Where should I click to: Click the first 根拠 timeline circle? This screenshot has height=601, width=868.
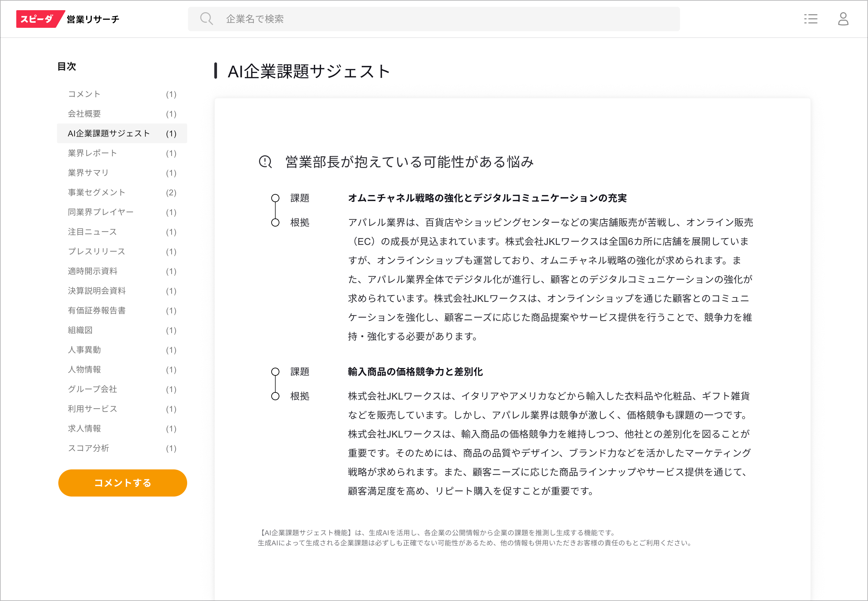pos(275,222)
